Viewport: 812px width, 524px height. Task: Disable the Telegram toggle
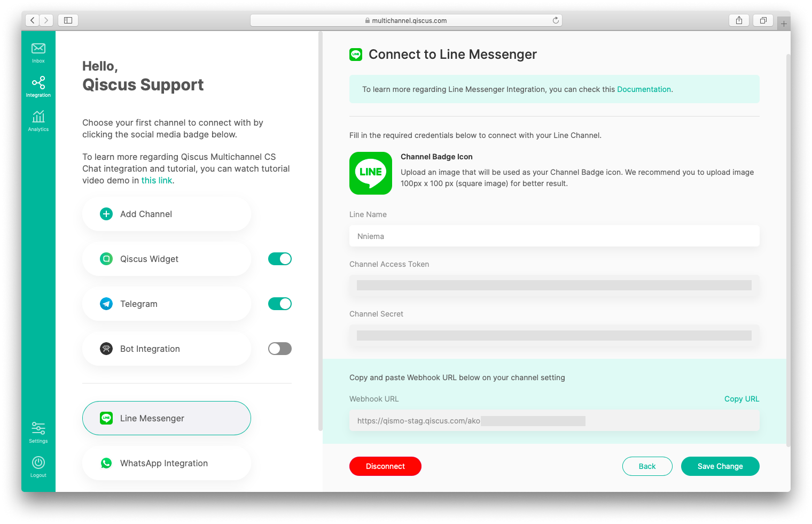pos(280,304)
